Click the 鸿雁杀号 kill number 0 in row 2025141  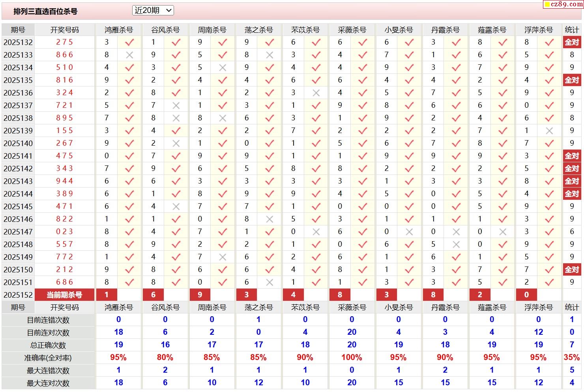107,156
